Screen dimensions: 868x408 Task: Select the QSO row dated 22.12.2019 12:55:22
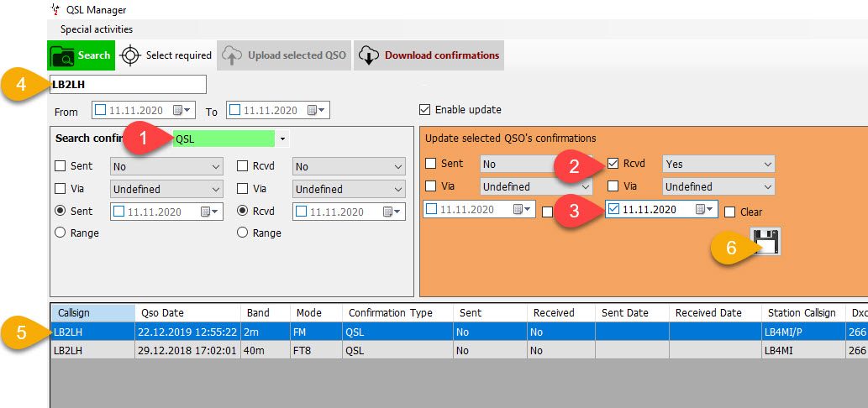pos(460,332)
